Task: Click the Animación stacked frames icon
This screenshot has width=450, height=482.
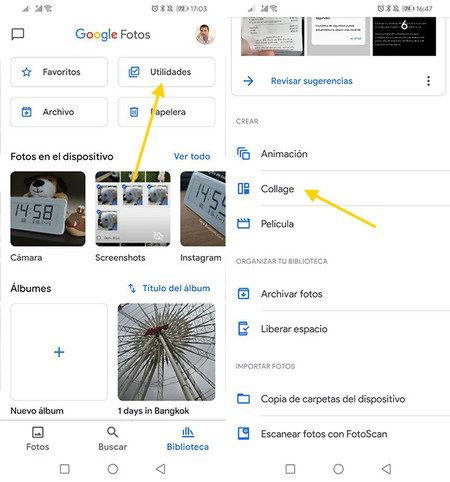Action: point(243,154)
